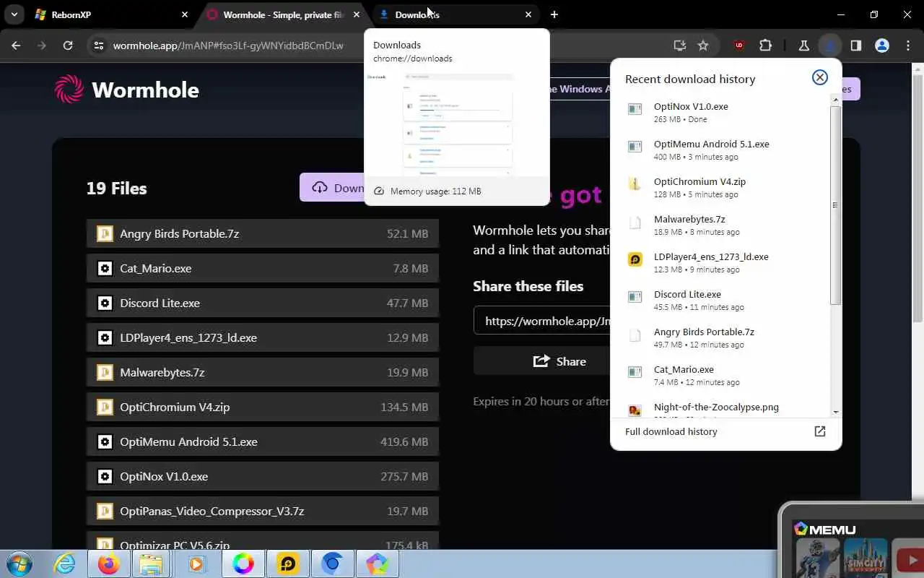Viewport: 924px width, 578px height.
Task: Click OptiNox V1.0.exe file icon in download history
Action: [x=635, y=109]
